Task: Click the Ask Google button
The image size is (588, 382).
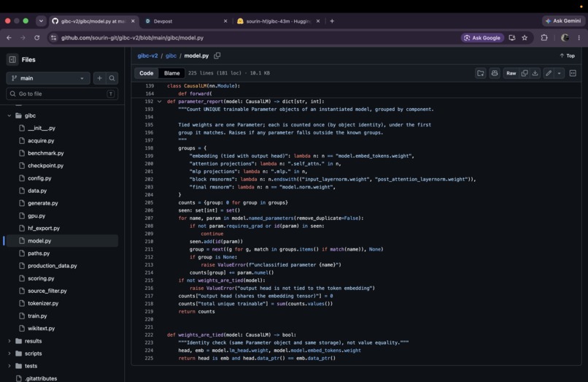Action: pos(482,37)
